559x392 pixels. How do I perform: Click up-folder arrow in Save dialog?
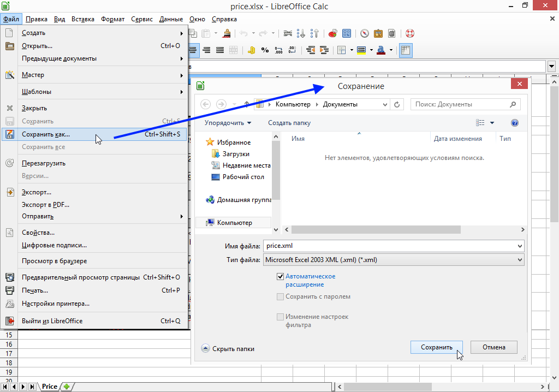[x=246, y=104]
